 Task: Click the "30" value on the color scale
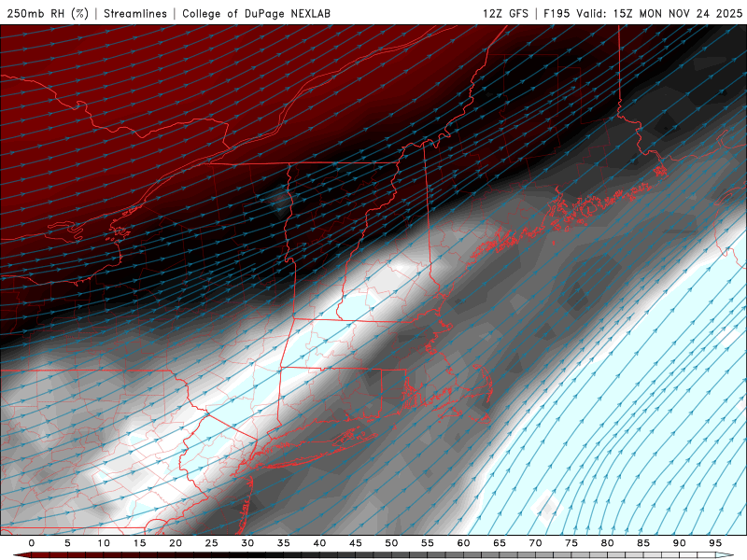point(247,543)
